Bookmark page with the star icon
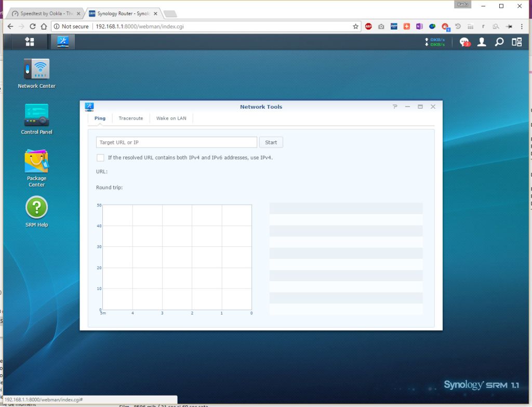 pos(355,27)
